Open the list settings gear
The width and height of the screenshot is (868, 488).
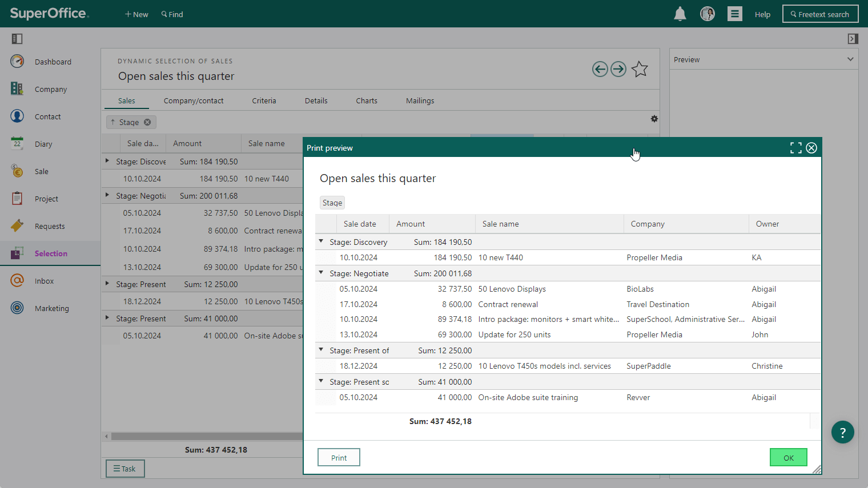click(654, 119)
